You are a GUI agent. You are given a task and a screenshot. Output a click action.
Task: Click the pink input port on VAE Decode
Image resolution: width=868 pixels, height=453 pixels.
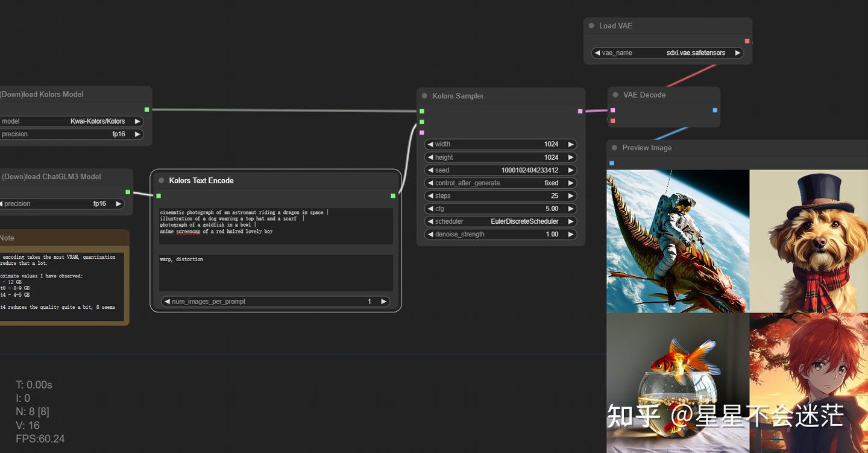click(612, 110)
